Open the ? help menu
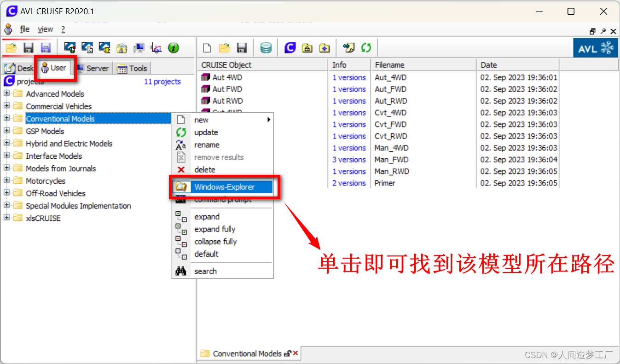620x364 pixels. (63, 29)
